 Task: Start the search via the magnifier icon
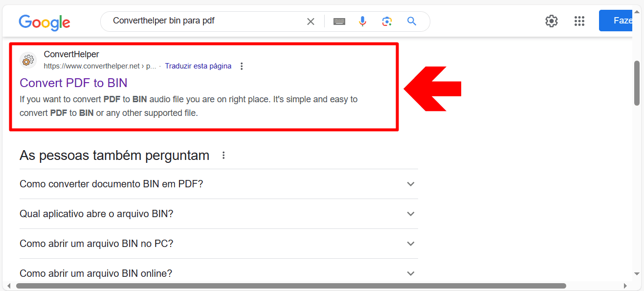click(x=411, y=21)
